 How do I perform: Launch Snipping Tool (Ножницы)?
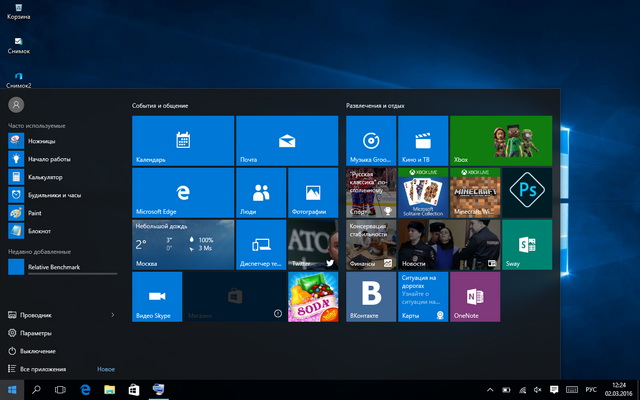62,141
